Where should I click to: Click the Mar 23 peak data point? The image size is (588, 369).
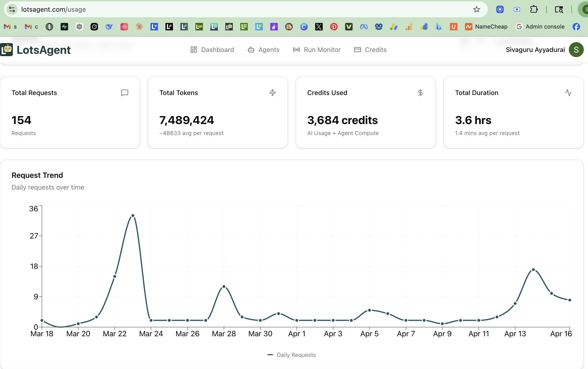pos(133,216)
